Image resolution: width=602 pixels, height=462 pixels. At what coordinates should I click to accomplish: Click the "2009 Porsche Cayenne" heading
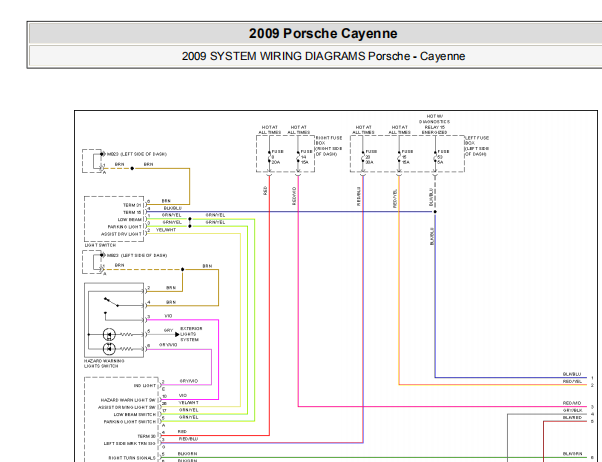point(323,33)
